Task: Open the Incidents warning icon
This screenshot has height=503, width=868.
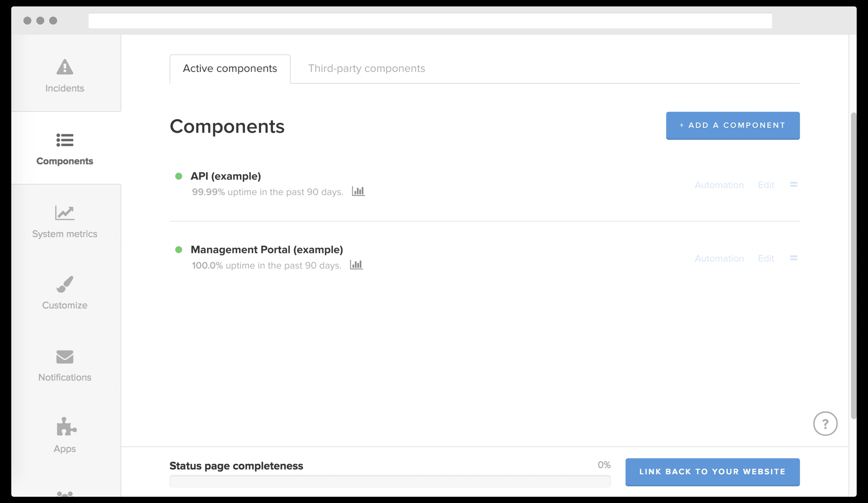Action: coord(65,67)
